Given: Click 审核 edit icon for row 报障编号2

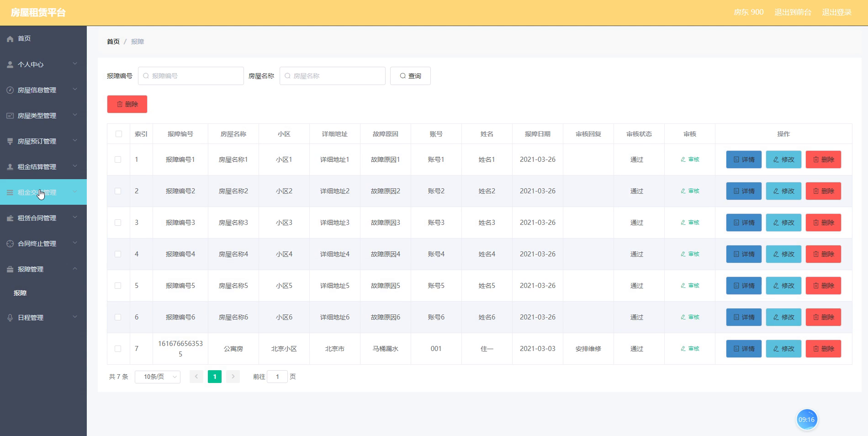Looking at the screenshot, I should (683, 191).
